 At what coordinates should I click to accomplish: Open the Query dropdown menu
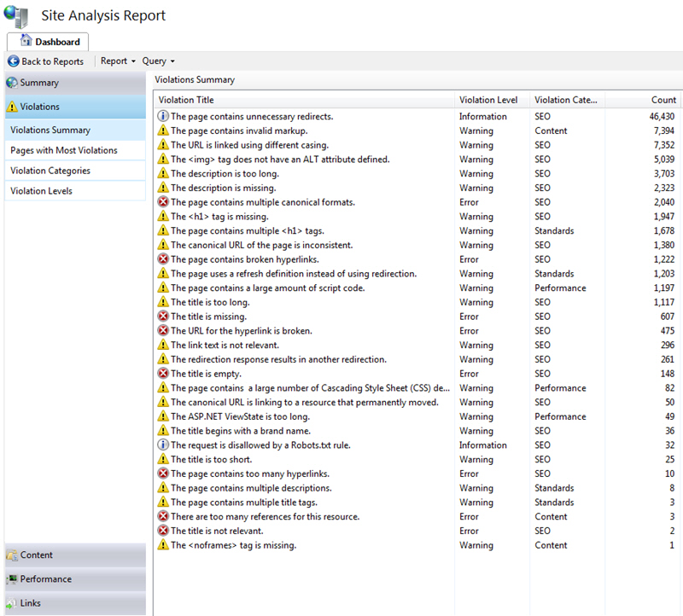pos(158,61)
